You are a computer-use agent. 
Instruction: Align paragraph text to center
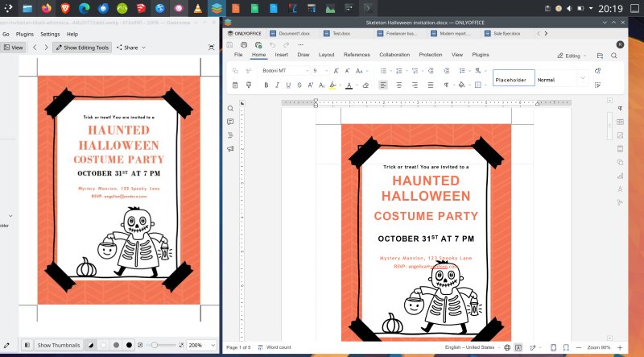pyautogui.click(x=398, y=85)
